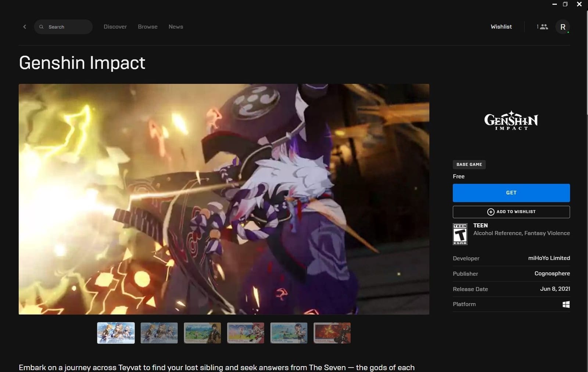Open the account menu via the R avatar
The image size is (588, 372).
pos(563,26)
